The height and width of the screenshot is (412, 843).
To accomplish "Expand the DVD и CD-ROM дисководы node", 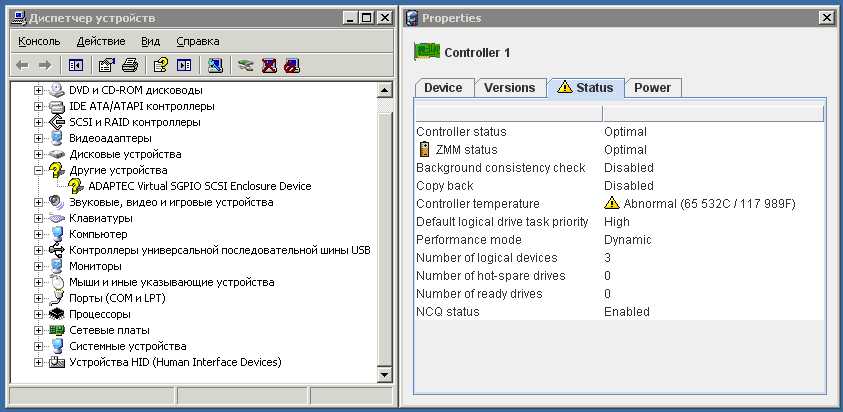I will [39, 90].
